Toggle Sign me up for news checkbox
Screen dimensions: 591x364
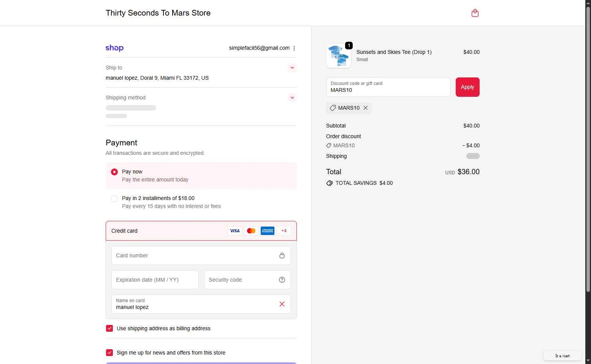(x=109, y=353)
